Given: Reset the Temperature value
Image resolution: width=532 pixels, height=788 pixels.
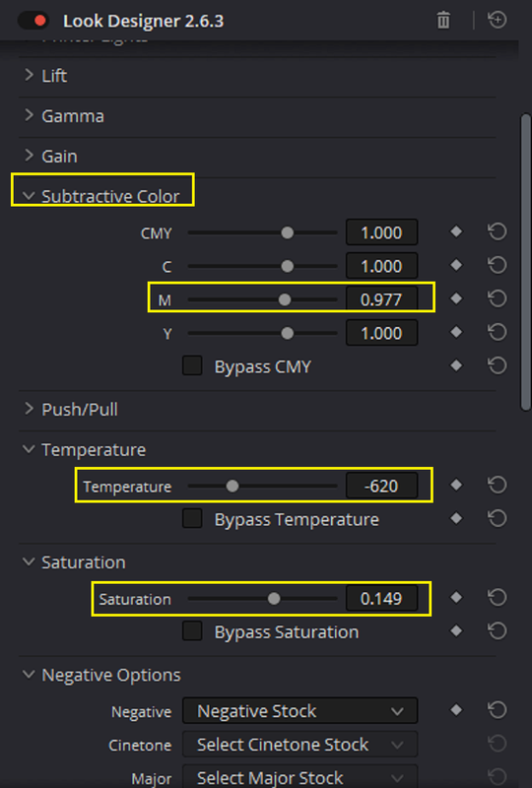Looking at the screenshot, I should tap(497, 486).
